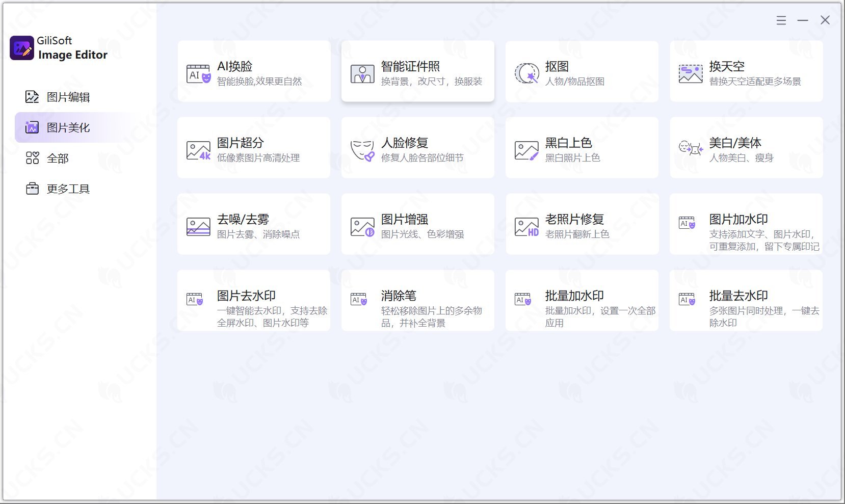Open the 去噪/去雾 tool title

(243, 219)
